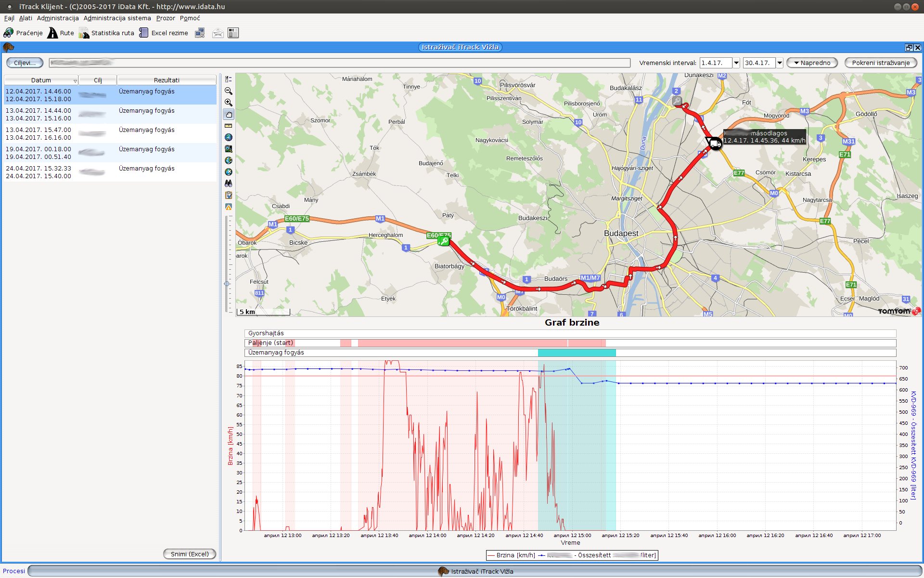Click the envelope messages toolbar icon
The width and height of the screenshot is (924, 578).
click(218, 33)
